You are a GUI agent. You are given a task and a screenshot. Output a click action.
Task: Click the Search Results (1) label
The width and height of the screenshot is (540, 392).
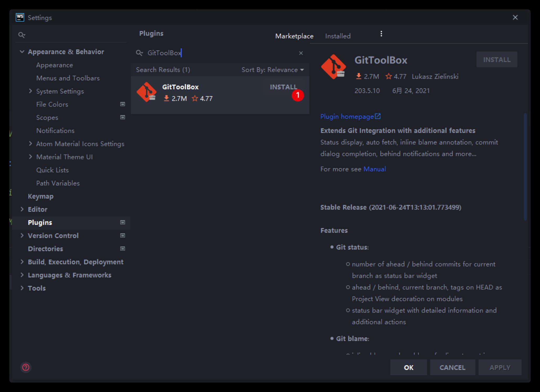[163, 70]
